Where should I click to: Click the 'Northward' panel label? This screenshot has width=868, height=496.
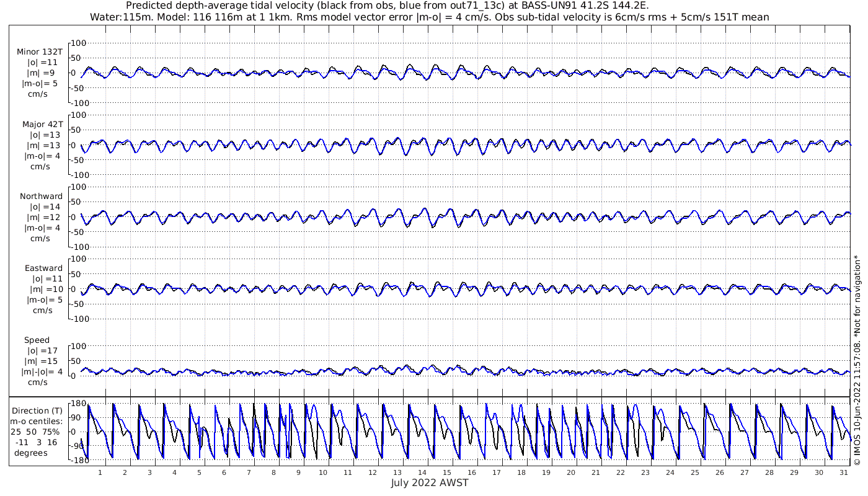click(x=42, y=197)
